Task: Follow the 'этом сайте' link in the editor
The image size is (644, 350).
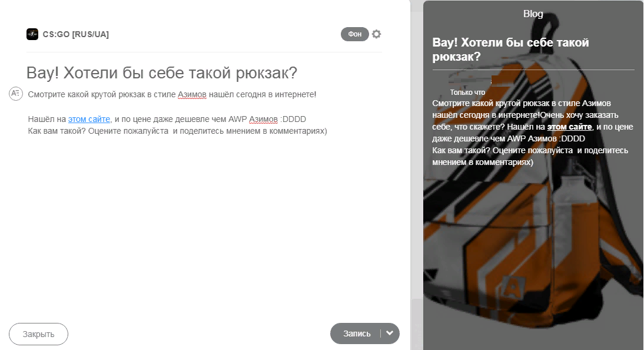Action: [x=89, y=119]
